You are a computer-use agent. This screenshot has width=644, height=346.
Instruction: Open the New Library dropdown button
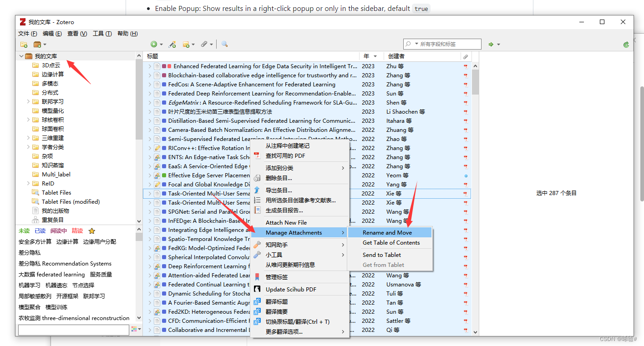[x=40, y=45]
